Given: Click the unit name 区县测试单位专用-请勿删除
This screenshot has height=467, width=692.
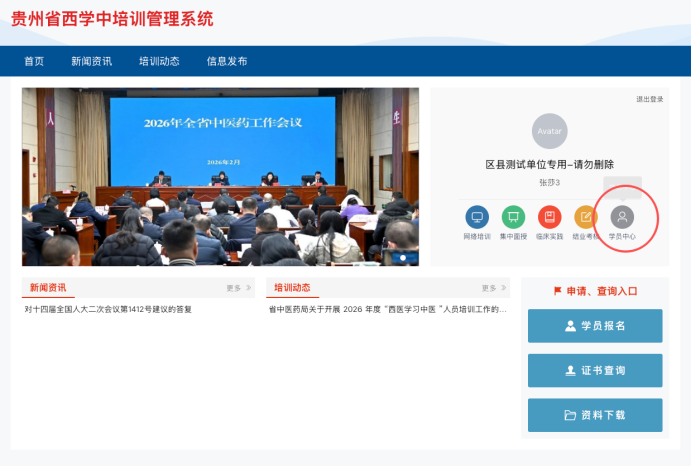Looking at the screenshot, I should click(549, 165).
